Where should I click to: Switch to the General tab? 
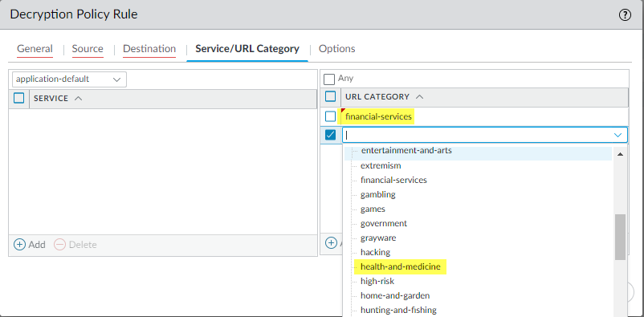pos(35,49)
